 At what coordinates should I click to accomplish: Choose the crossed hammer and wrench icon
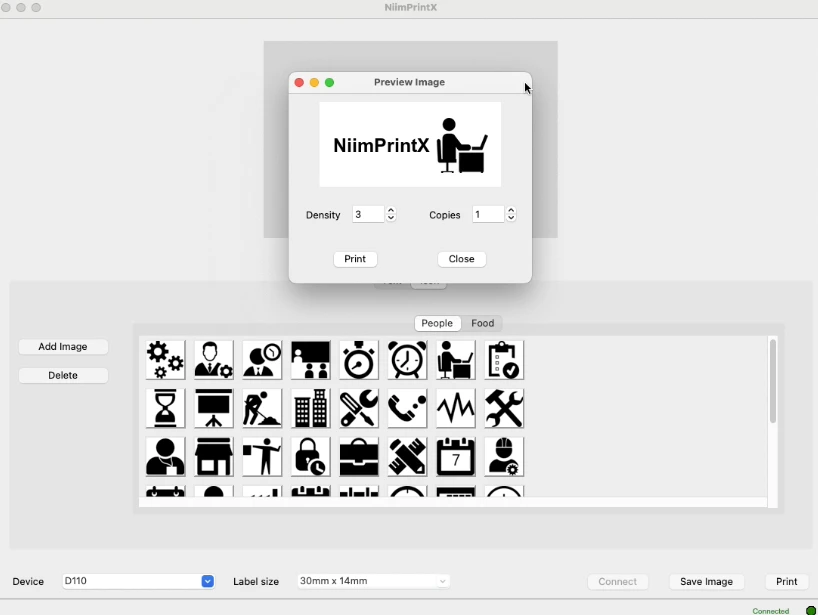click(x=504, y=408)
